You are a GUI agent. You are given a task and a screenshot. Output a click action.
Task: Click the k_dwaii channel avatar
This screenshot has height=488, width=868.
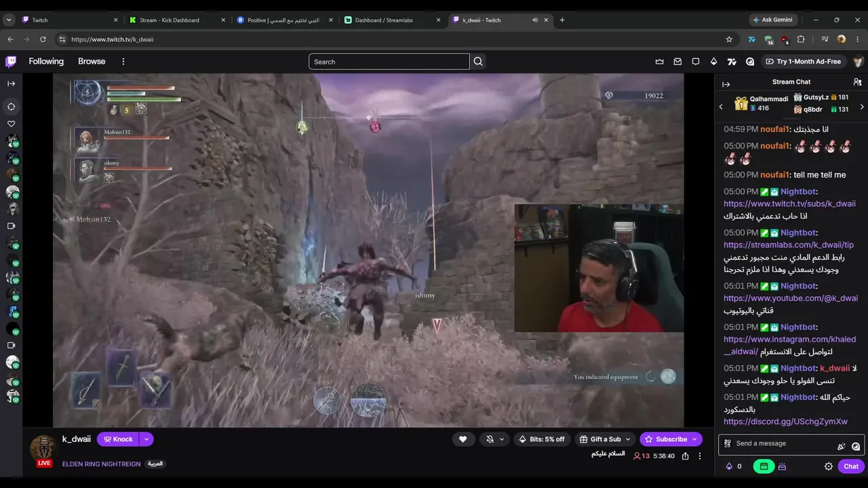pos(44,449)
